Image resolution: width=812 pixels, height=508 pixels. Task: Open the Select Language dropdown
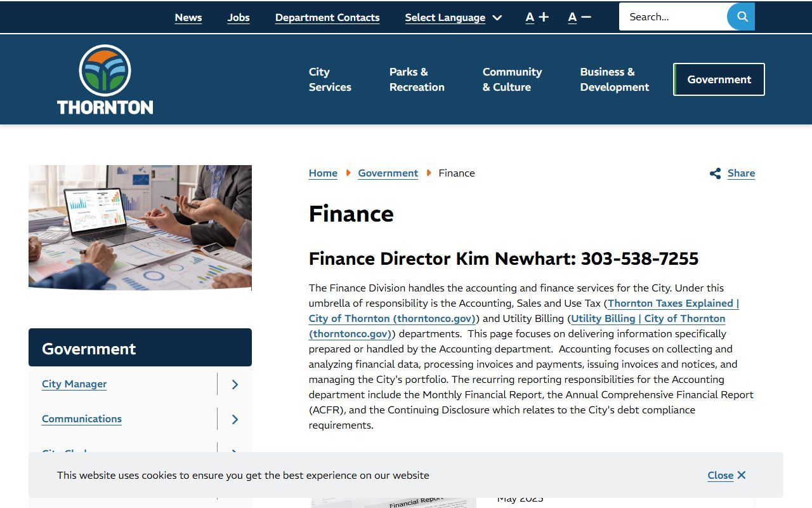454,18
